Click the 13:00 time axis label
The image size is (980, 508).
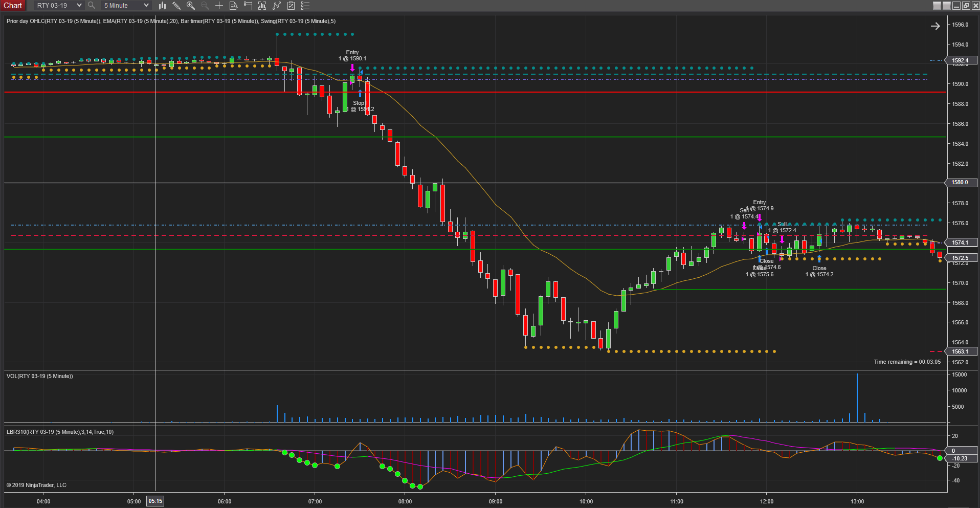857,501
